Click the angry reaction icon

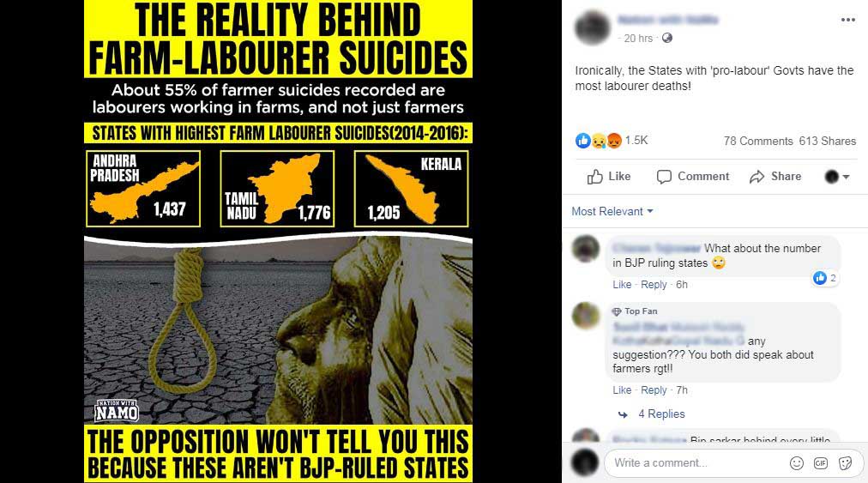pyautogui.click(x=614, y=141)
